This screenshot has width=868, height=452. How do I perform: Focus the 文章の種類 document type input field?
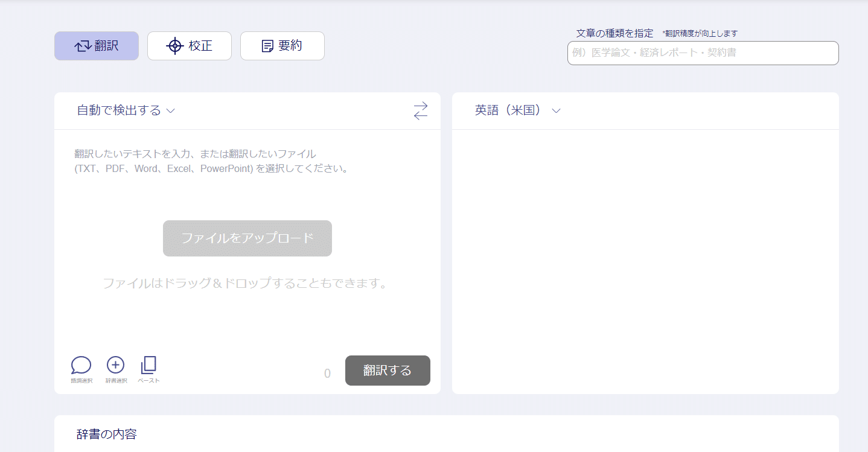(703, 53)
